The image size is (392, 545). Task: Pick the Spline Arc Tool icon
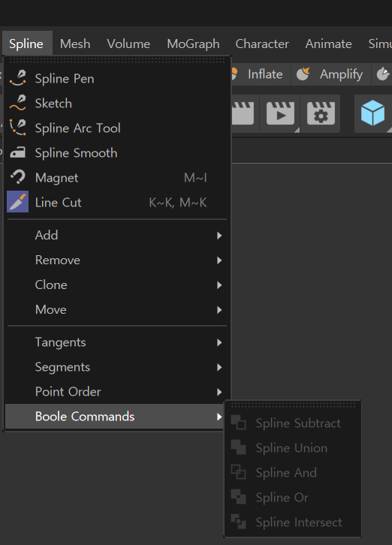coord(18,128)
